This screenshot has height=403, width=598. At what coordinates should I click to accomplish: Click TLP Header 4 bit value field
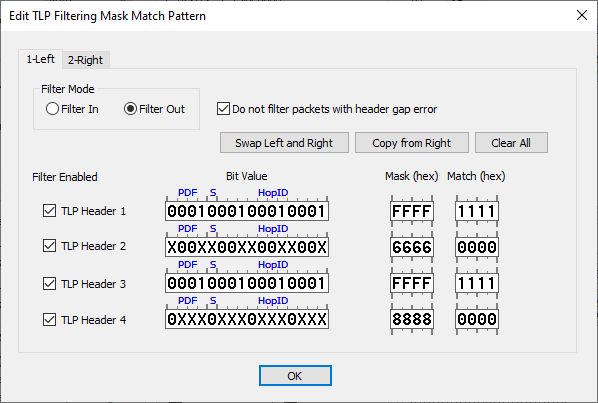point(247,319)
